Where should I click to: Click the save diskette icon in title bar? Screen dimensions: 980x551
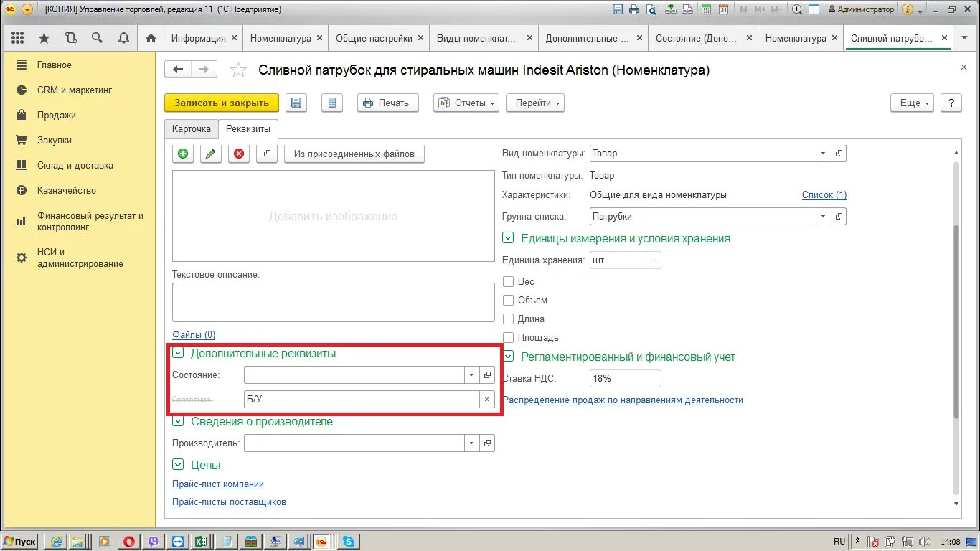(618, 9)
